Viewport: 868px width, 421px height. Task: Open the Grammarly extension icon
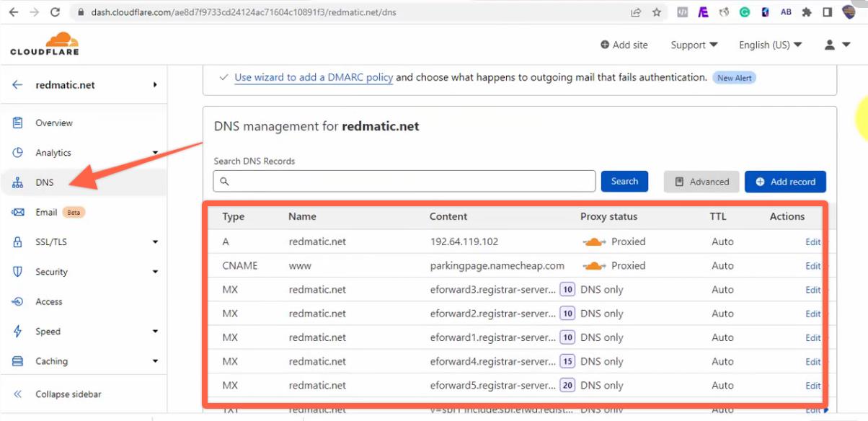(745, 12)
